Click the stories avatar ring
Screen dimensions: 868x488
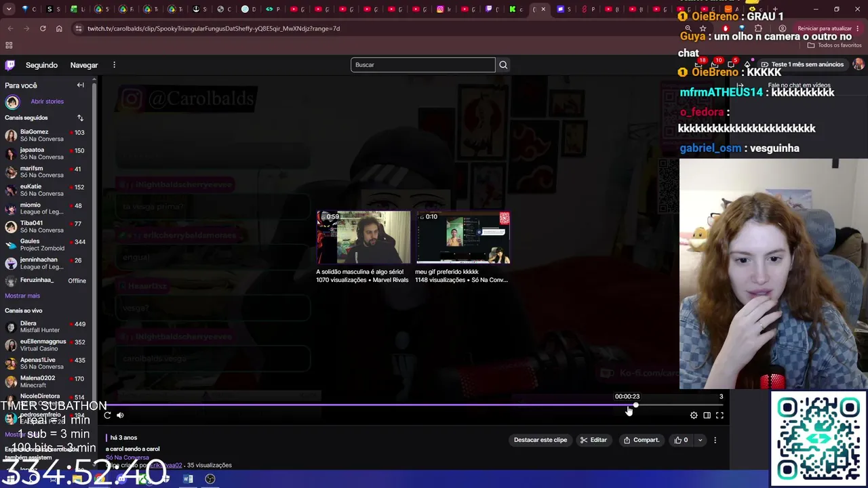pyautogui.click(x=12, y=102)
